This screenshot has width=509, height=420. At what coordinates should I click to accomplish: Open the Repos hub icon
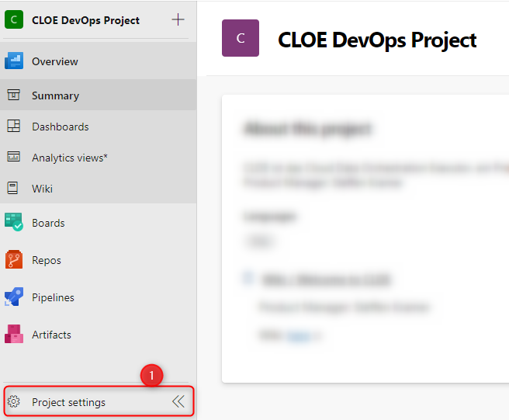point(14,260)
